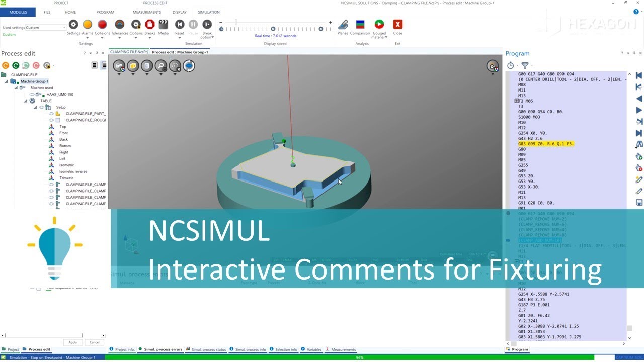Image resolution: width=644 pixels, height=362 pixels.
Task: Increase display speed with the plus button
Action: [x=330, y=22]
